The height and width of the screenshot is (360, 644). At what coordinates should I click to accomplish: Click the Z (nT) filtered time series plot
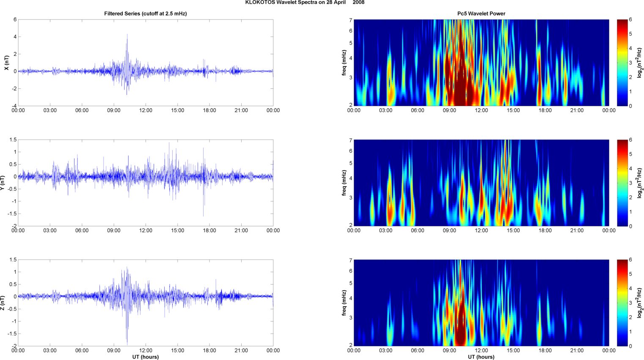click(146, 303)
